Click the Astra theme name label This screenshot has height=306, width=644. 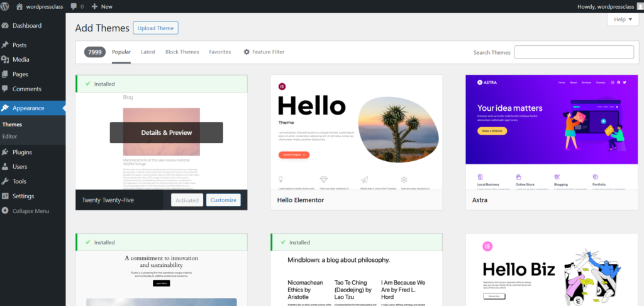(x=479, y=200)
